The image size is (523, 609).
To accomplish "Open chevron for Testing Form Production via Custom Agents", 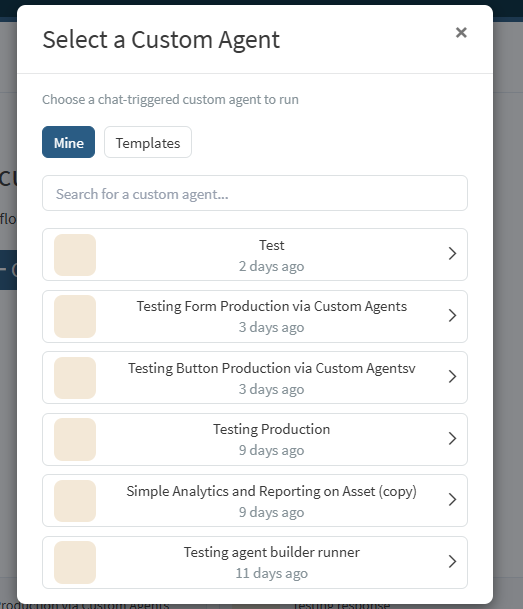I will tap(452, 315).
